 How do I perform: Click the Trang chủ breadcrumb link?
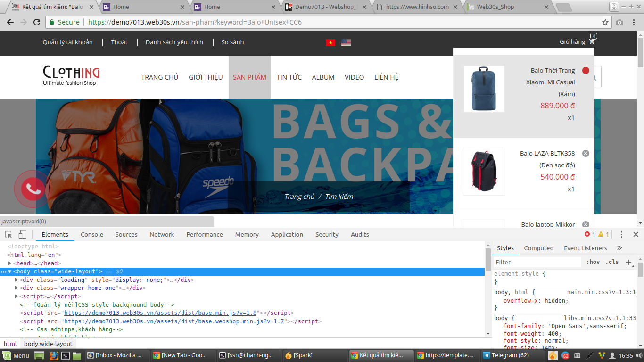[x=299, y=197]
